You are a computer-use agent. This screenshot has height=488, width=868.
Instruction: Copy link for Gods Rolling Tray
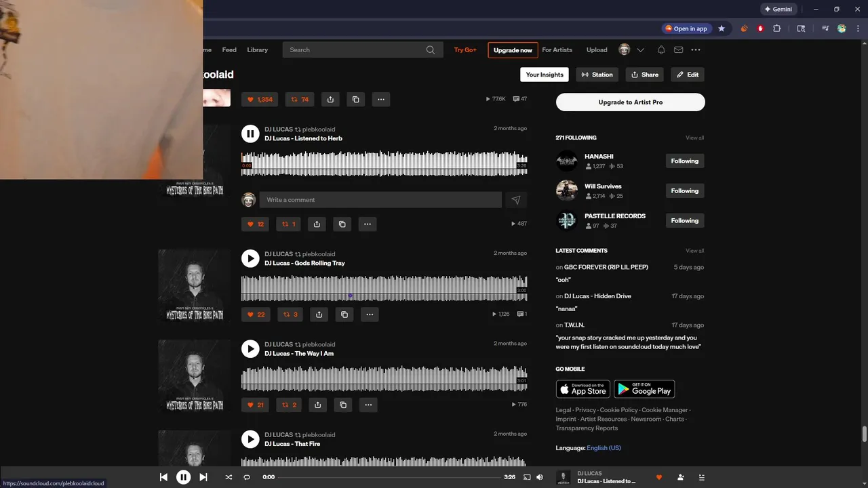pyautogui.click(x=344, y=314)
